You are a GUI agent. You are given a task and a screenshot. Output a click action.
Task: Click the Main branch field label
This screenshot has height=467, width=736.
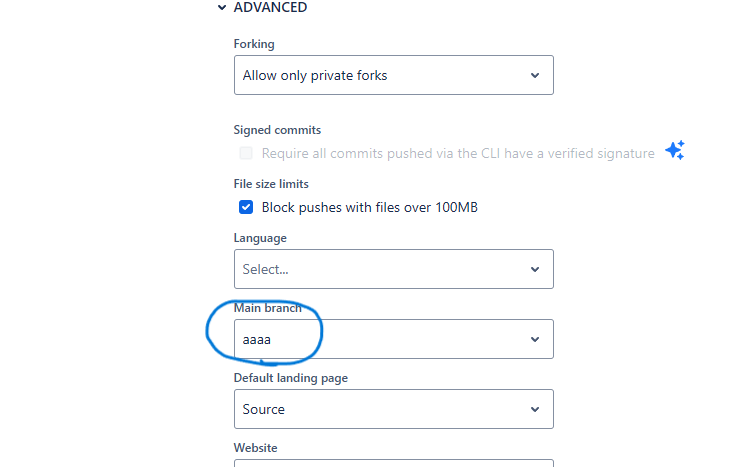(x=267, y=308)
